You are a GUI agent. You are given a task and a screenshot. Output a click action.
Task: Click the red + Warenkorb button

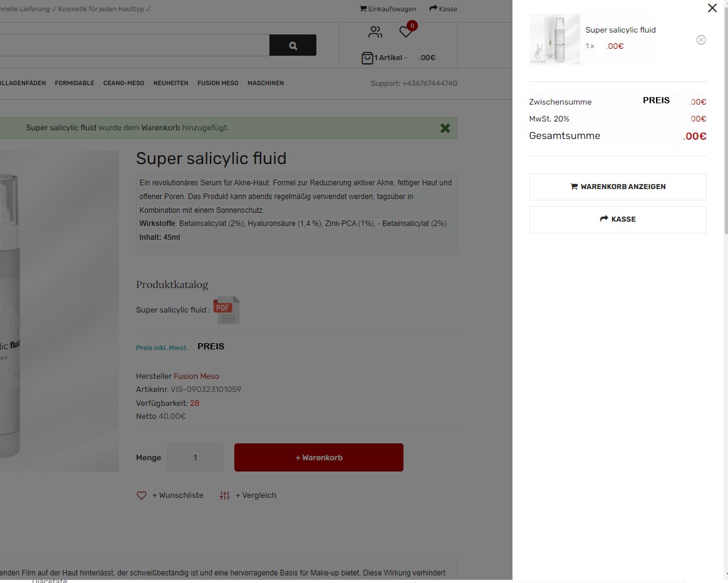(318, 458)
